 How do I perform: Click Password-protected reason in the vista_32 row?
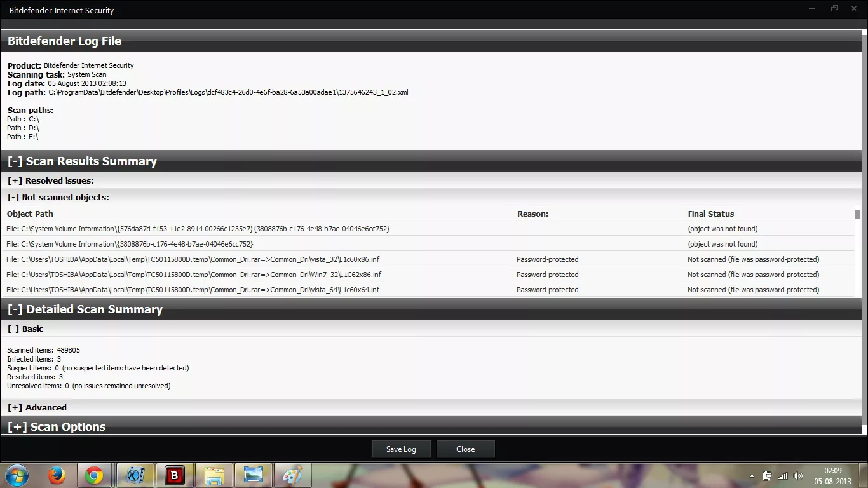pyautogui.click(x=547, y=259)
